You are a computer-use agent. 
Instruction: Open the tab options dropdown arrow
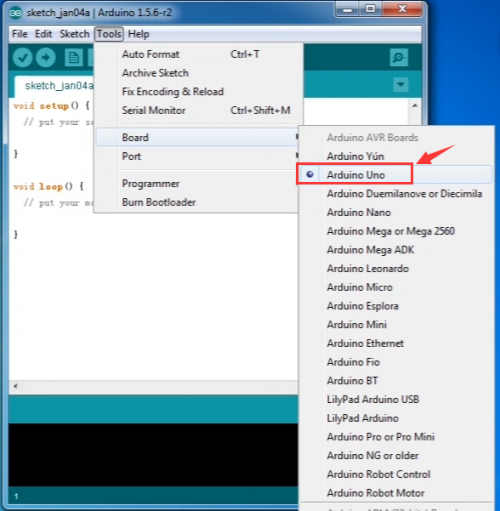pyautogui.click(x=400, y=85)
